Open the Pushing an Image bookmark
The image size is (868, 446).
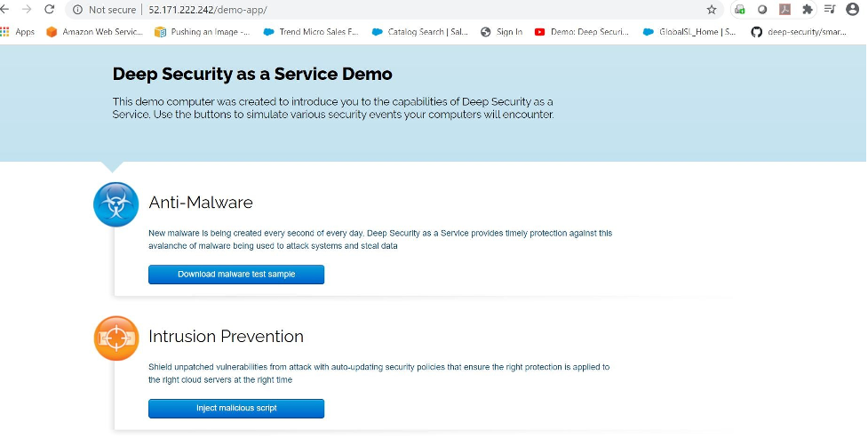coord(202,32)
